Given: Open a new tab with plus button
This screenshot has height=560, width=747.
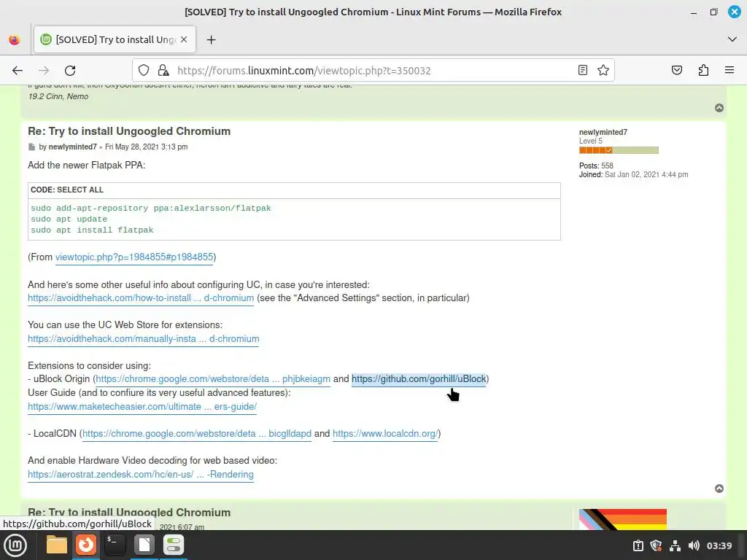Looking at the screenshot, I should click(211, 40).
